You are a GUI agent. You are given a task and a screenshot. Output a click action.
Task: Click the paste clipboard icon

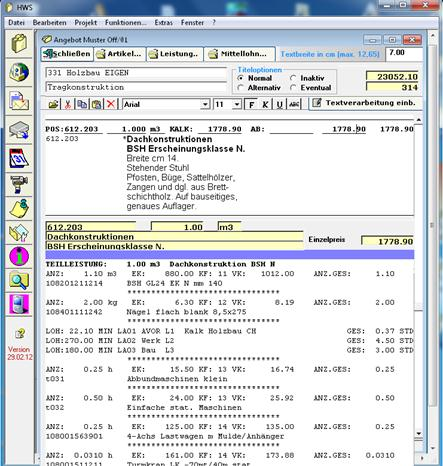tap(96, 104)
